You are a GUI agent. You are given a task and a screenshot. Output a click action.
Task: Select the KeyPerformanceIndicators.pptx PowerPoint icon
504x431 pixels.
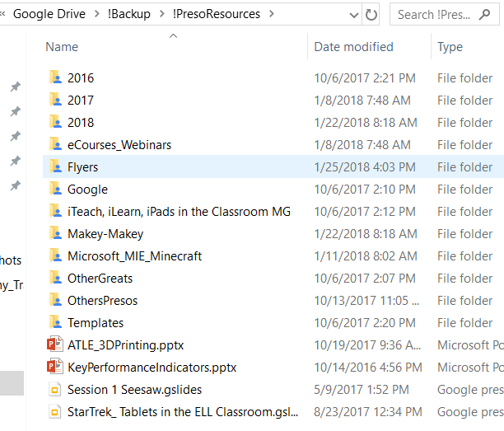(x=55, y=367)
